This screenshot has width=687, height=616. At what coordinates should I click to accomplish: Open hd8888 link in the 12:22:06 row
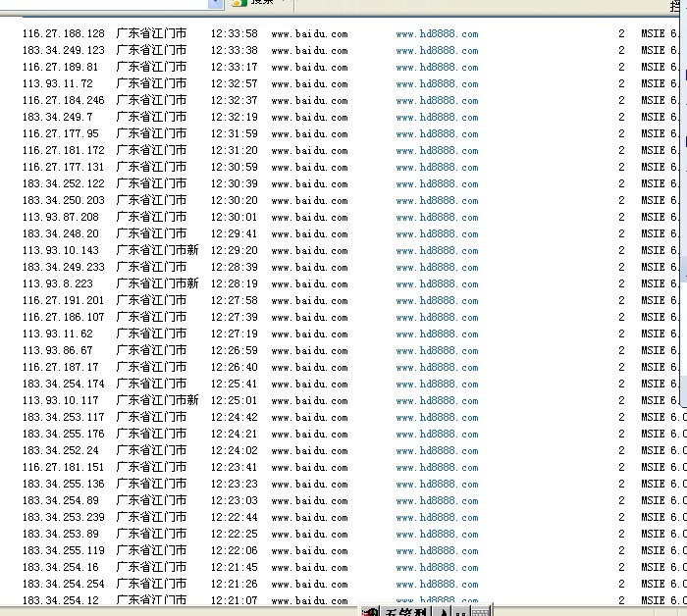[x=437, y=550]
